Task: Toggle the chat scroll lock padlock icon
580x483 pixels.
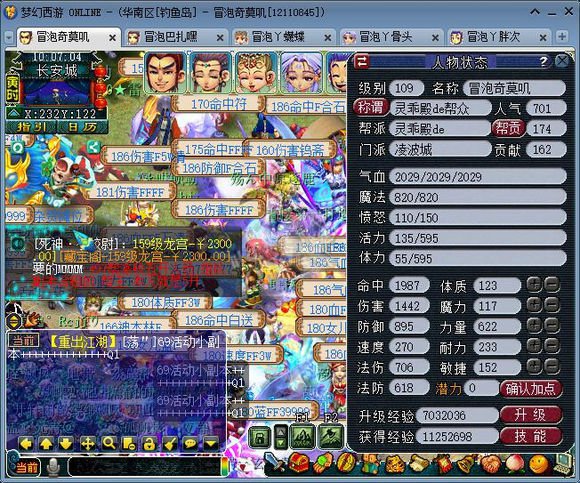Action: click(149, 443)
